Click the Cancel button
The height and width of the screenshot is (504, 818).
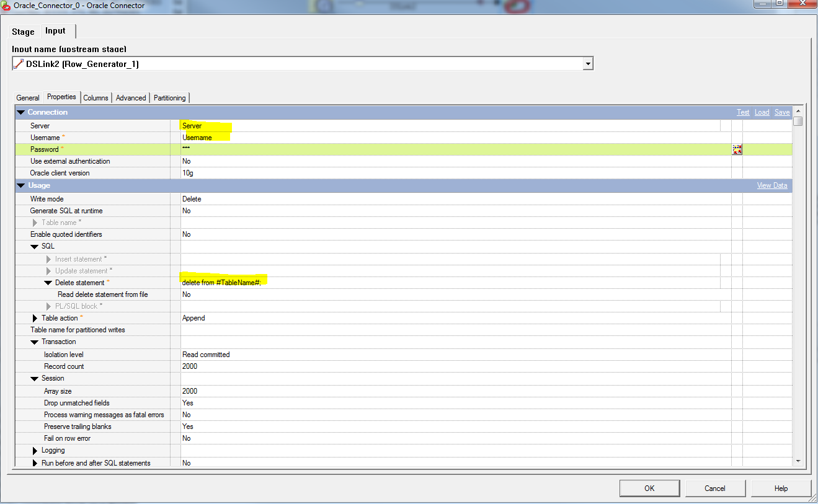point(715,489)
